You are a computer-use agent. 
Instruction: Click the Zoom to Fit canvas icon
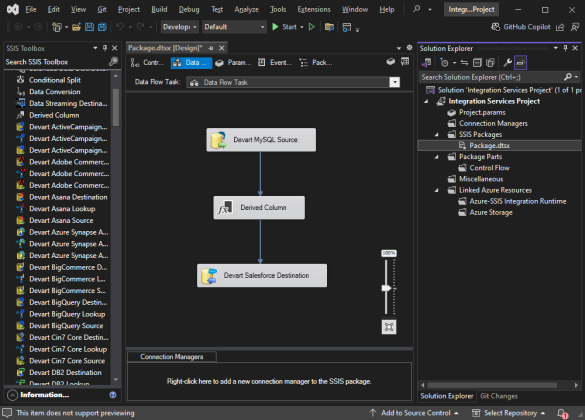(x=389, y=327)
